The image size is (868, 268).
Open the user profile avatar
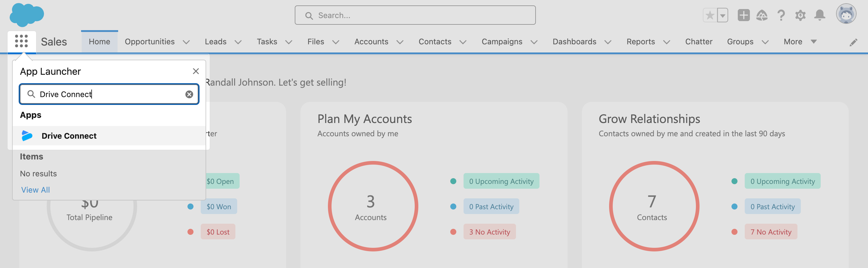pos(846,14)
